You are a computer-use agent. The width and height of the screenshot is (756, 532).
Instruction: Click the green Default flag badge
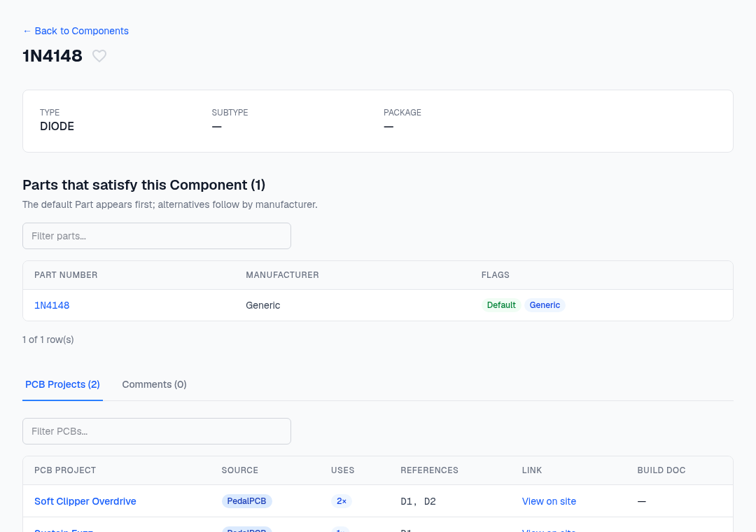(x=501, y=305)
